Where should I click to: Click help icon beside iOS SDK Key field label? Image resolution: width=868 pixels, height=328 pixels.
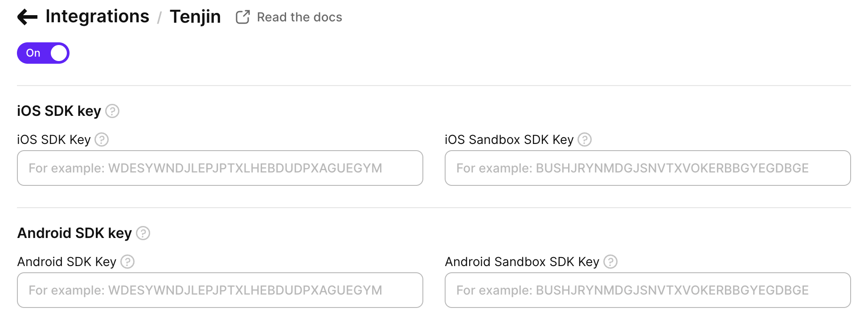[x=102, y=140]
